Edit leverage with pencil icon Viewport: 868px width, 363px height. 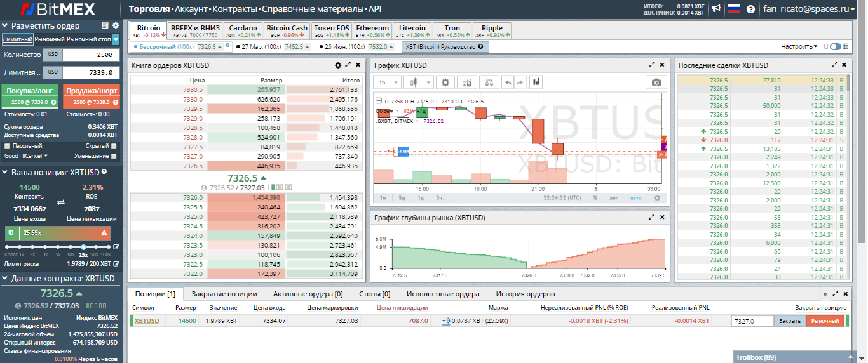tap(116, 247)
